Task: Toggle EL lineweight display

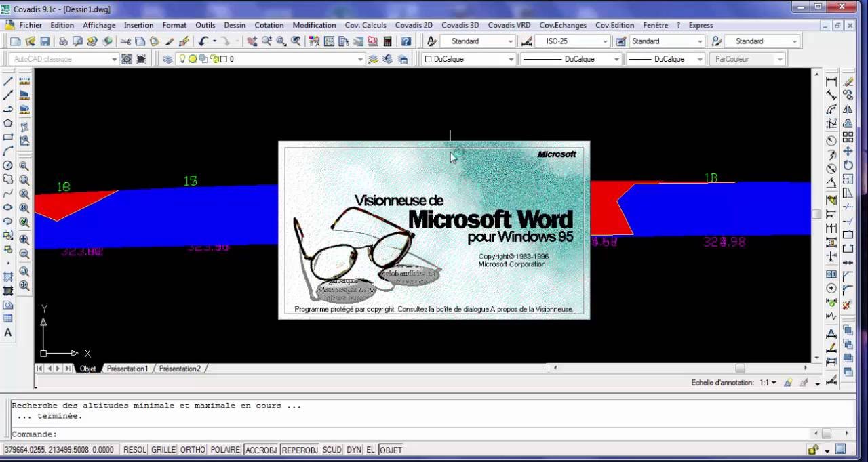Action: click(x=370, y=450)
